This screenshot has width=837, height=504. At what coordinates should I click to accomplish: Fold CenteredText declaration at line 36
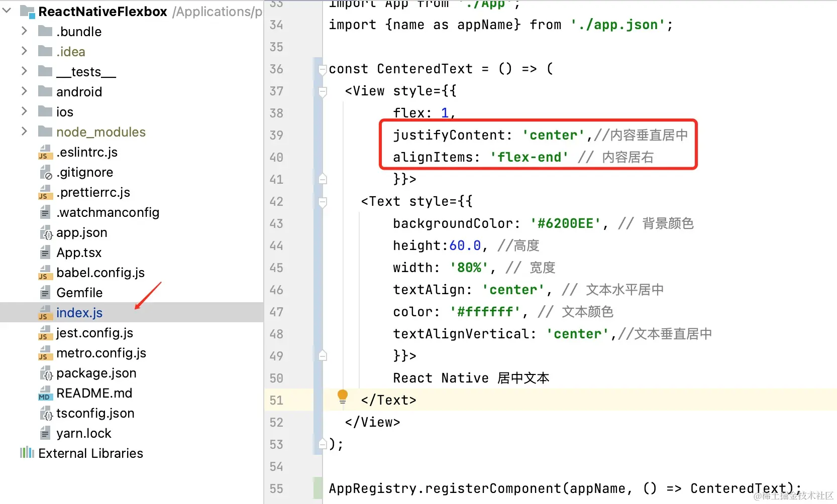tap(323, 70)
